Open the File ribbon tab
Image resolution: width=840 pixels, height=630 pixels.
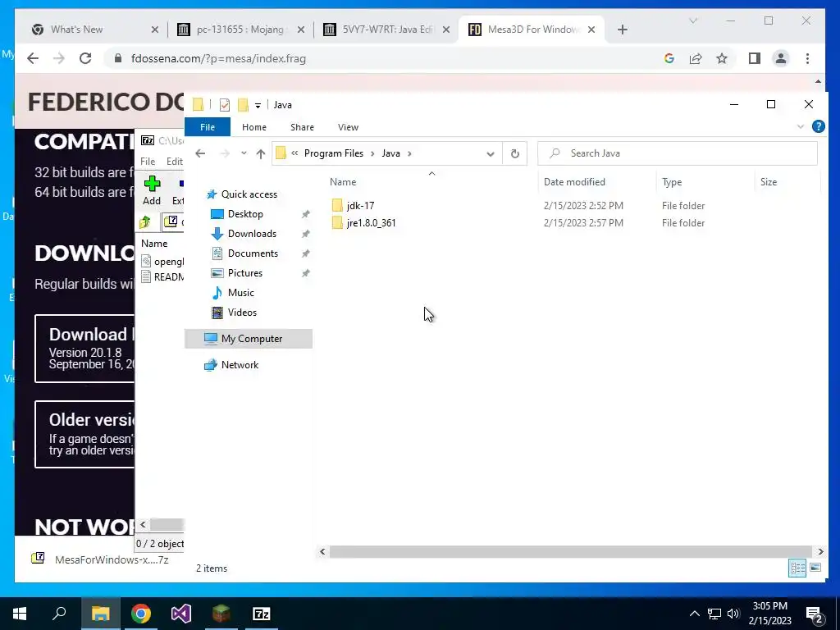point(208,127)
